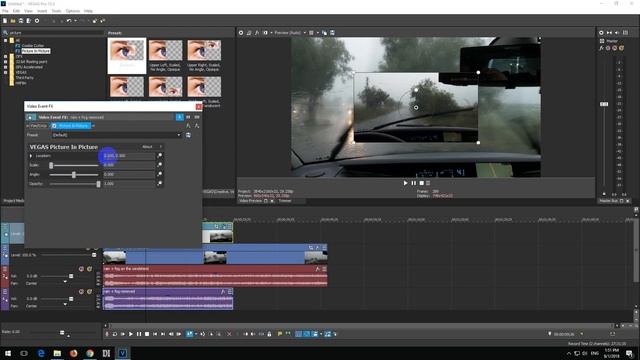
Task: Click Play under the video preview
Action: click(x=405, y=183)
